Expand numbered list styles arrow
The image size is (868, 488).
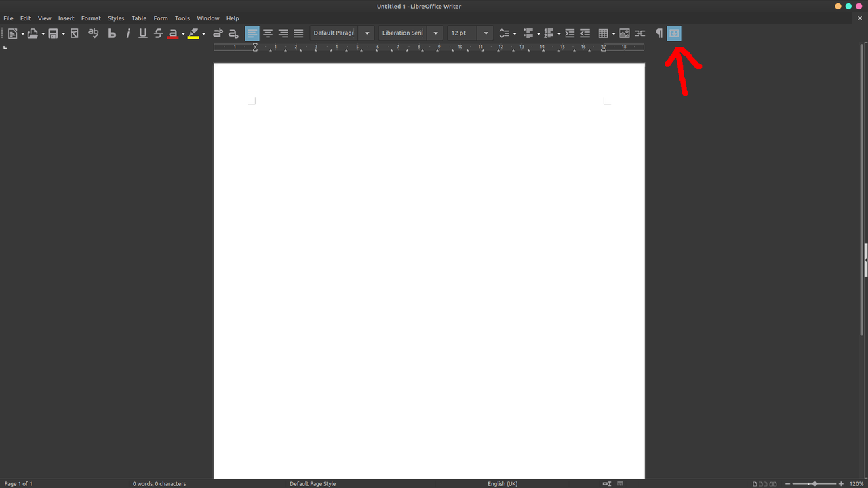coord(559,34)
